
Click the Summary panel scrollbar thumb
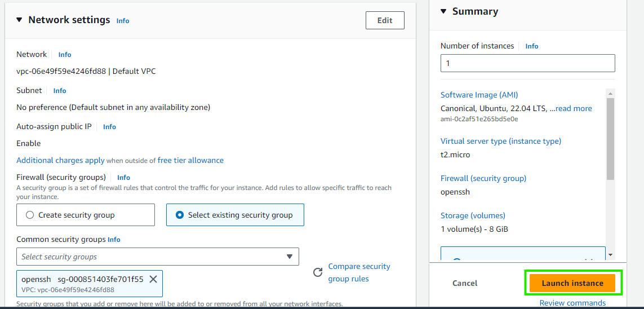(x=610, y=139)
